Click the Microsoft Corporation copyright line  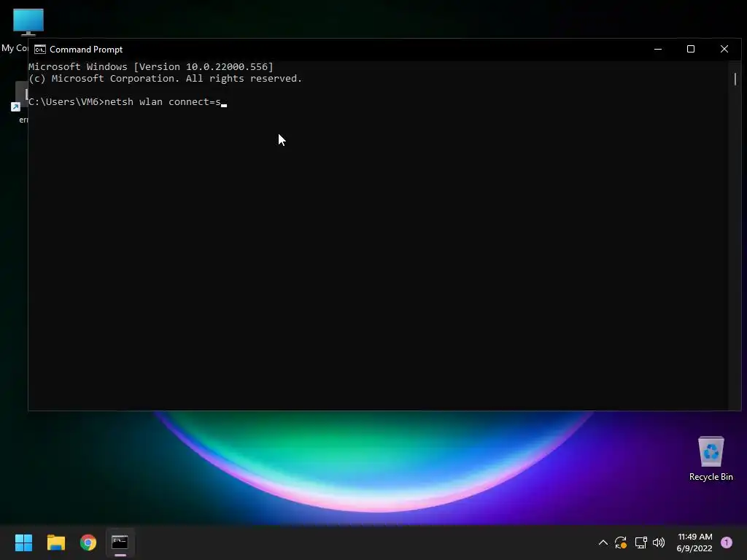click(x=166, y=79)
